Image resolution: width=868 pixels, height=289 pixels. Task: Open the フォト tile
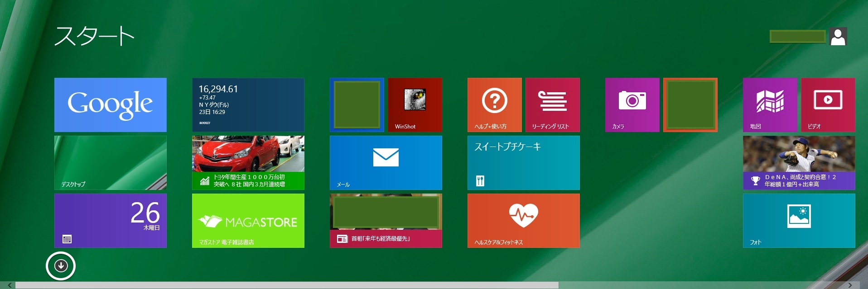click(x=799, y=221)
